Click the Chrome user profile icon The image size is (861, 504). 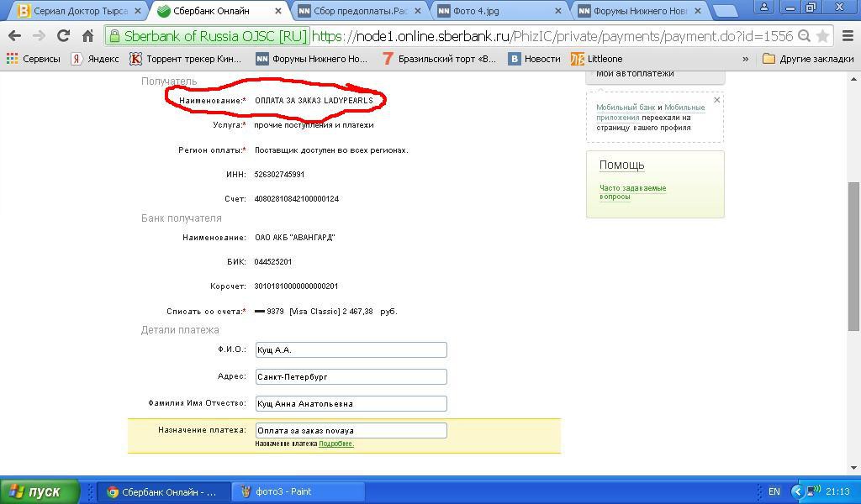763,7
